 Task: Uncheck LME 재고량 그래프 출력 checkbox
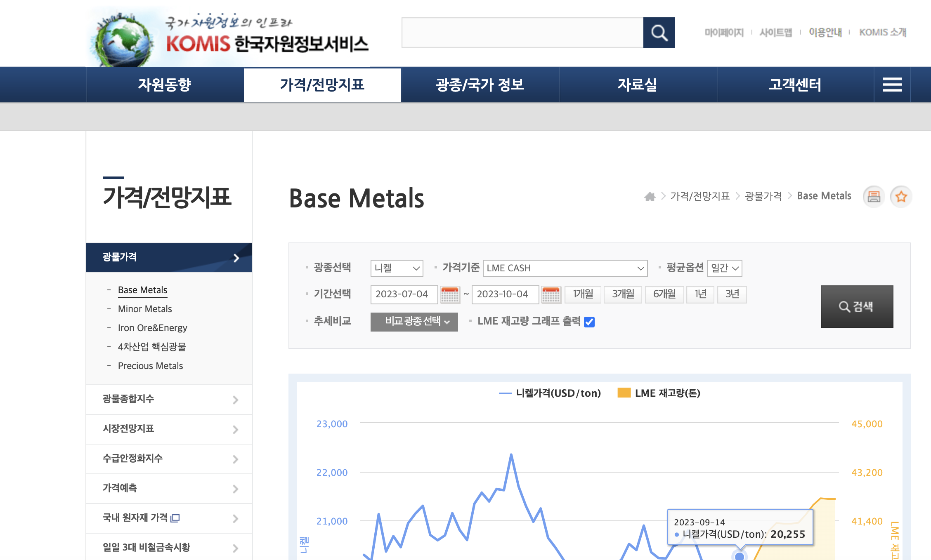(x=589, y=322)
